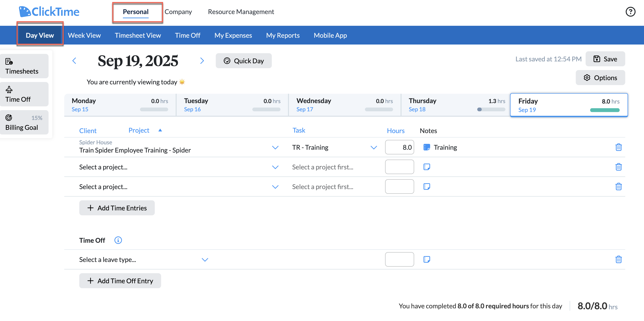Screen dimensions: 644x321
Task: Click hours field on leave type row
Action: (x=399, y=259)
